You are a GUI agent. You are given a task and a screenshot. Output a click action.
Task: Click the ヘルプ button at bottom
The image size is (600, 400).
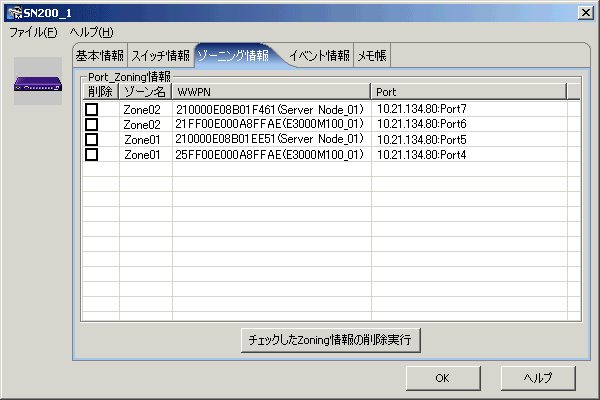538,378
